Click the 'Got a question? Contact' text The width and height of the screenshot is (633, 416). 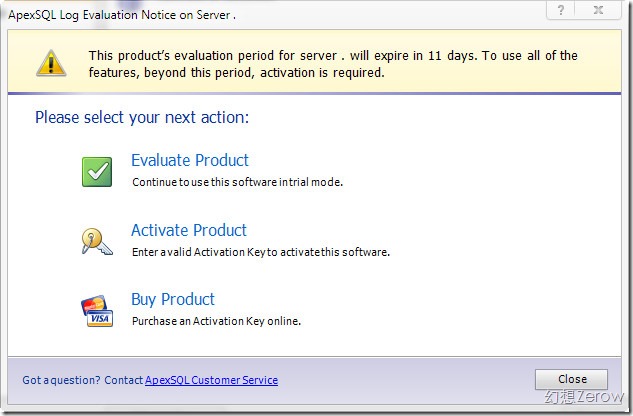(82, 380)
